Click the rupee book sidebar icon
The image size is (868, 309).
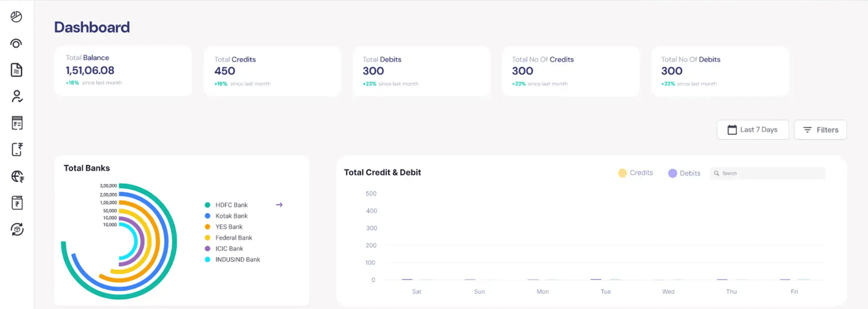tap(17, 203)
